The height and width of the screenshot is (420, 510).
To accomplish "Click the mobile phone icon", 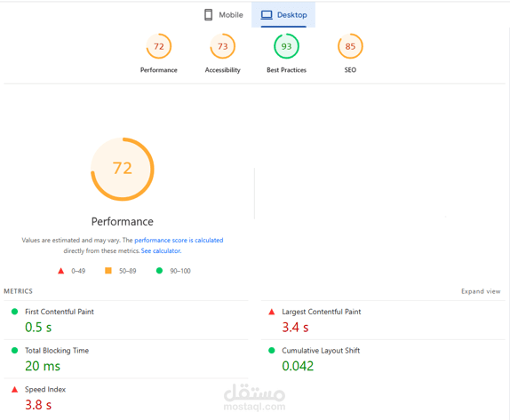I will [x=209, y=14].
